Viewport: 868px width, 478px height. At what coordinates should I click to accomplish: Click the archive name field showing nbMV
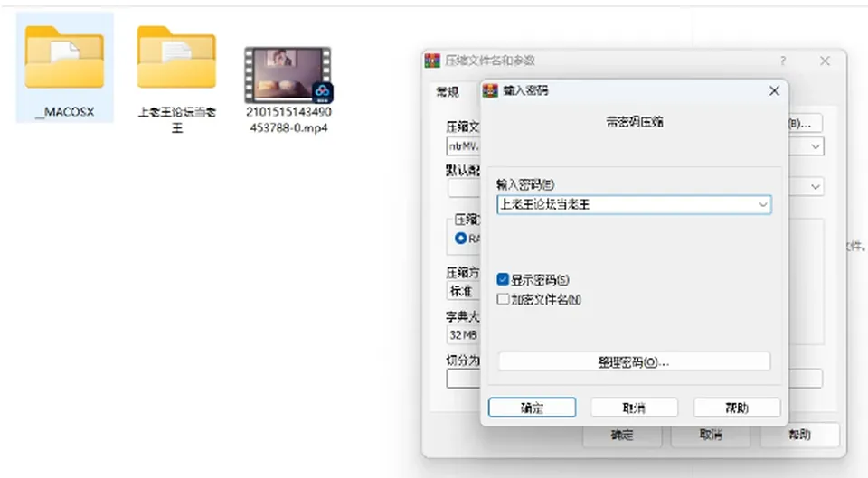463,146
